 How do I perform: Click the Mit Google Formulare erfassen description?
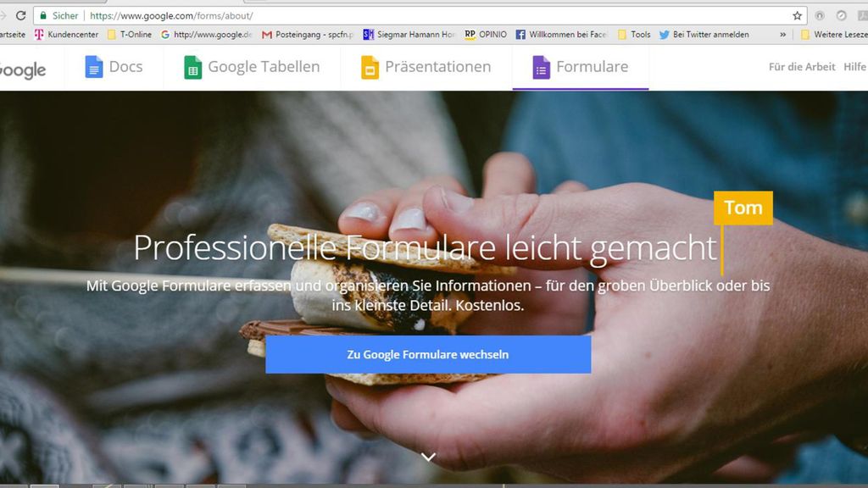tap(428, 296)
